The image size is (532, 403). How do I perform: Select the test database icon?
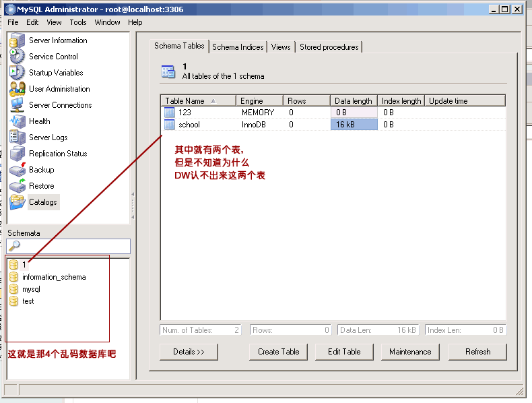pyautogui.click(x=13, y=301)
